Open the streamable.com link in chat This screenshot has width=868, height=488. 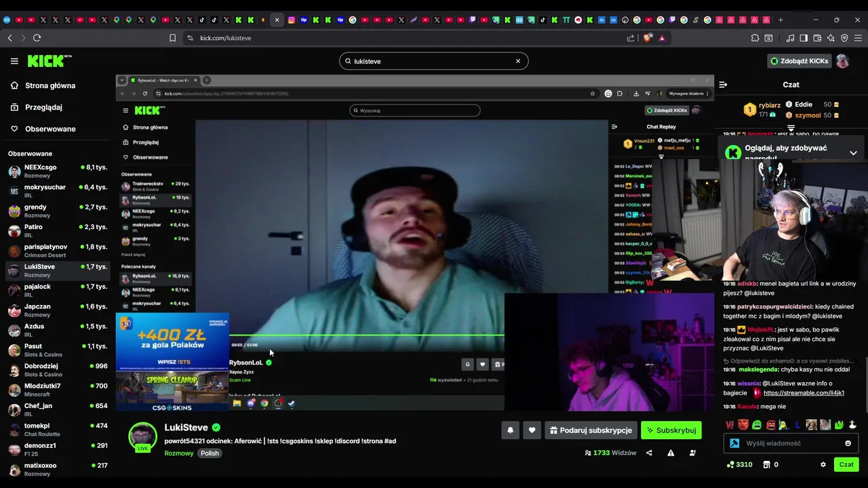tap(804, 393)
